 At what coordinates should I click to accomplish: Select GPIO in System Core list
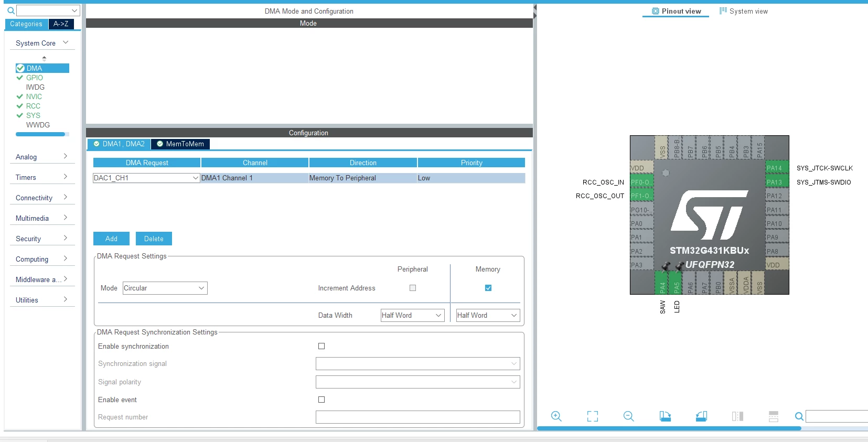[35, 78]
